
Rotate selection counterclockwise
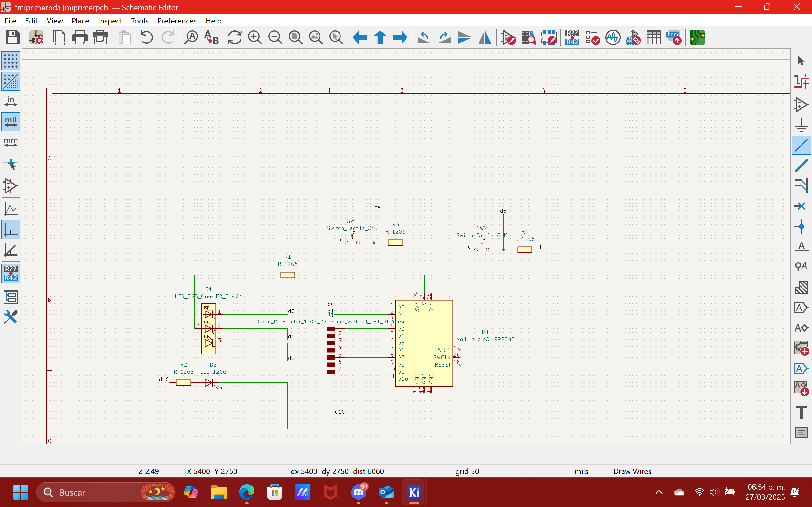click(x=424, y=37)
